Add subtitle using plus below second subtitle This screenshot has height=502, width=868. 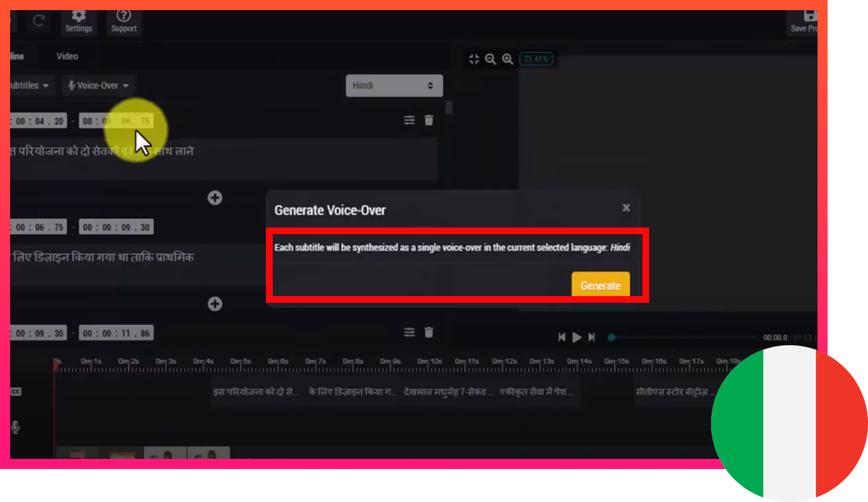(215, 304)
